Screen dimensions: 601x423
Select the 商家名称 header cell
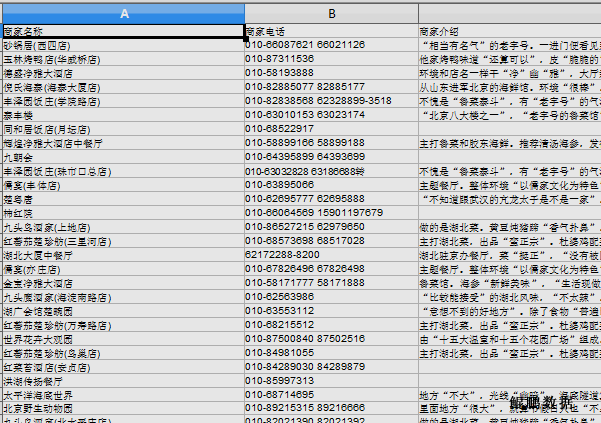click(123, 31)
